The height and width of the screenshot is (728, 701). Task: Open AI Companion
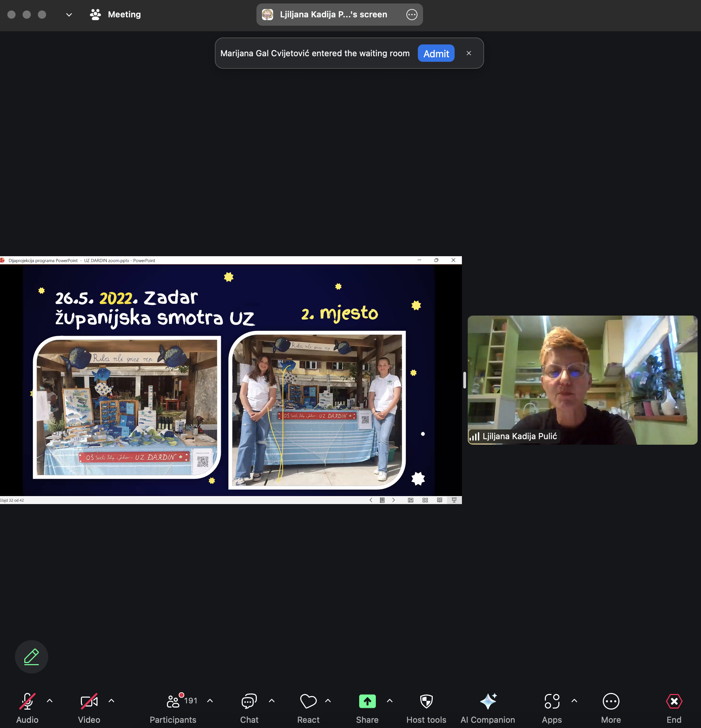pyautogui.click(x=488, y=701)
